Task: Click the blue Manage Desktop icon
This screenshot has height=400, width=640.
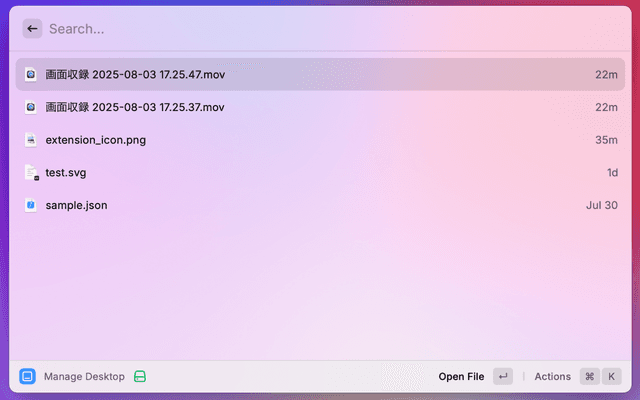Action: point(27,377)
